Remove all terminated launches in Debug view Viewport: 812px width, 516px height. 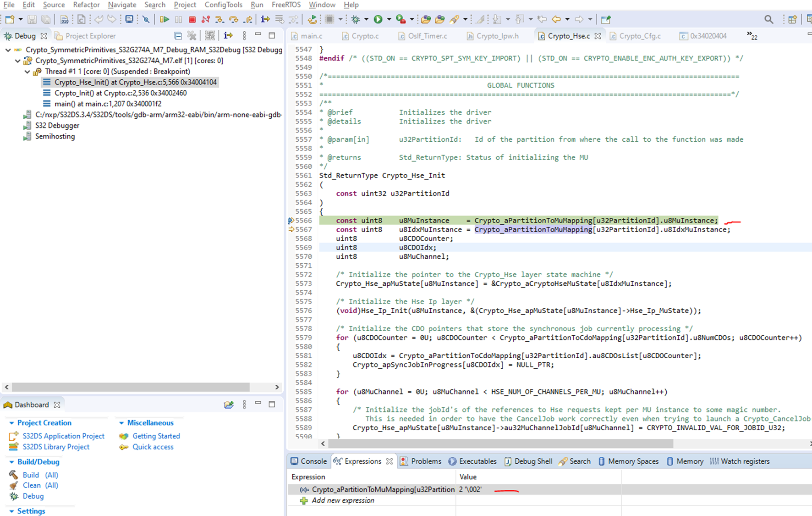point(192,35)
